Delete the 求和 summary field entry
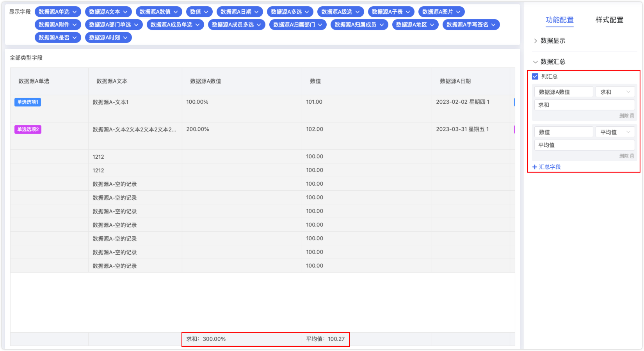The image size is (644, 351). (x=626, y=116)
